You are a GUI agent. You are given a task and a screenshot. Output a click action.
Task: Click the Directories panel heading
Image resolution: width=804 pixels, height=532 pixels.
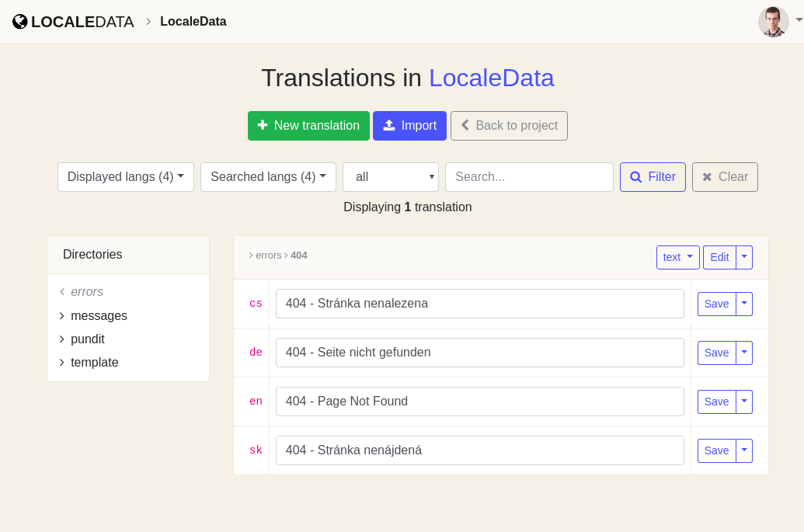[92, 255]
